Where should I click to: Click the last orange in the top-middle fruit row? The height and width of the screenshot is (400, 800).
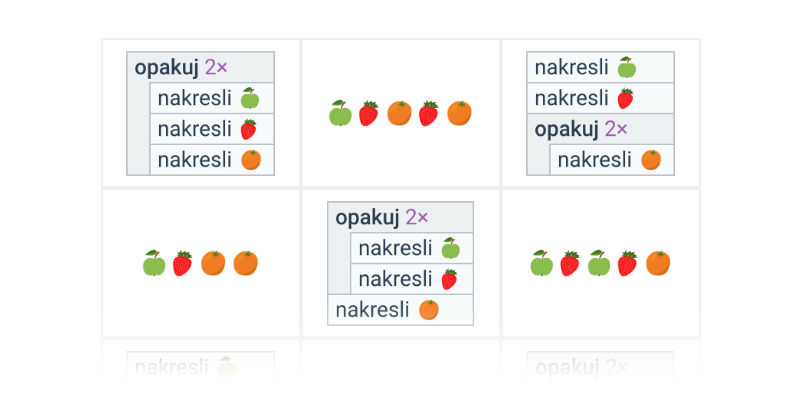[459, 113]
